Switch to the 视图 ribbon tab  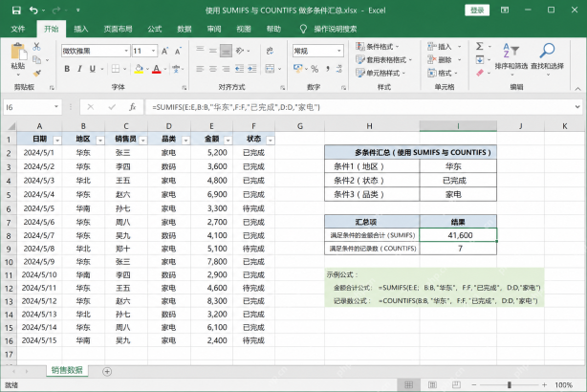pos(244,29)
